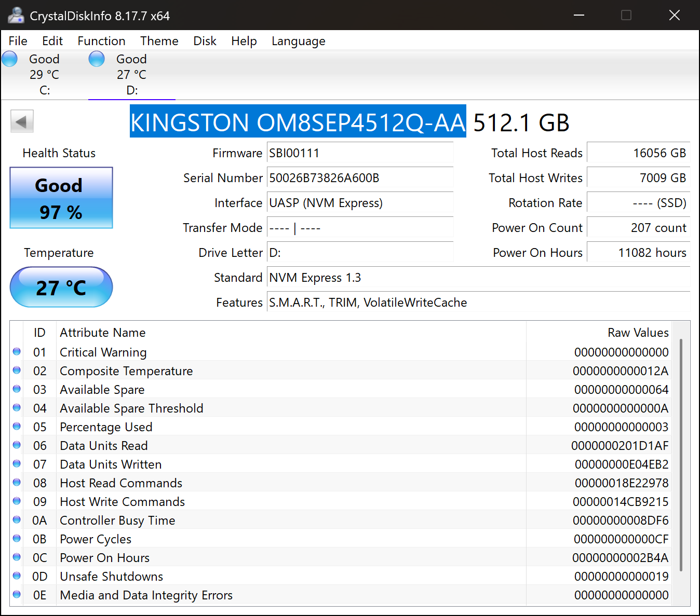
Task: Click the Percentage Used status indicator dot
Action: point(17,427)
